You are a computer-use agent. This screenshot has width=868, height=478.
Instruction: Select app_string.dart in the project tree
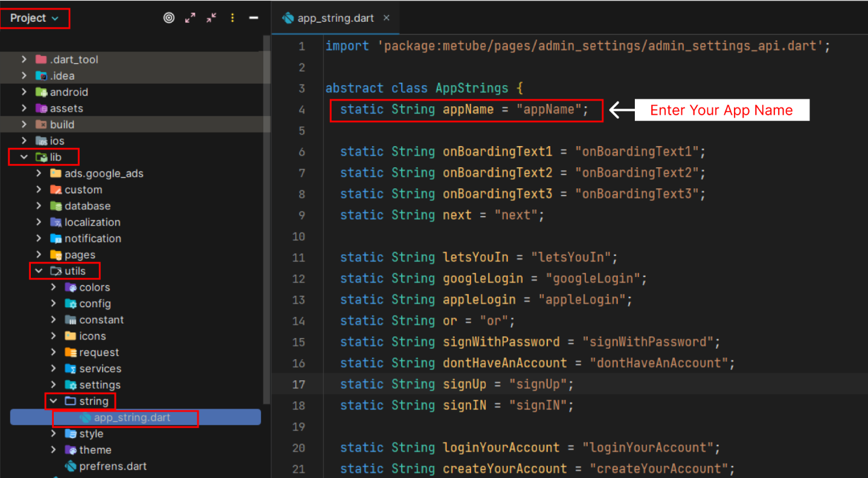pos(132,418)
